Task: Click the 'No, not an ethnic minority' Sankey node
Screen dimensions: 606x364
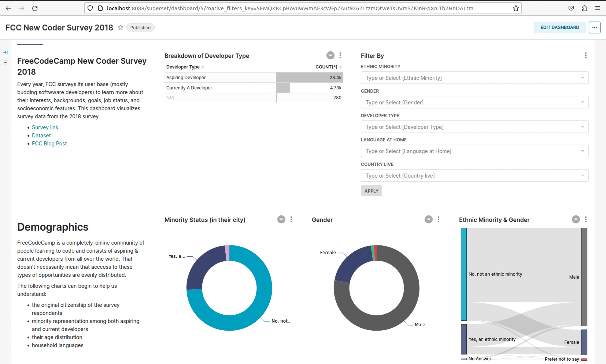Action: point(463,274)
